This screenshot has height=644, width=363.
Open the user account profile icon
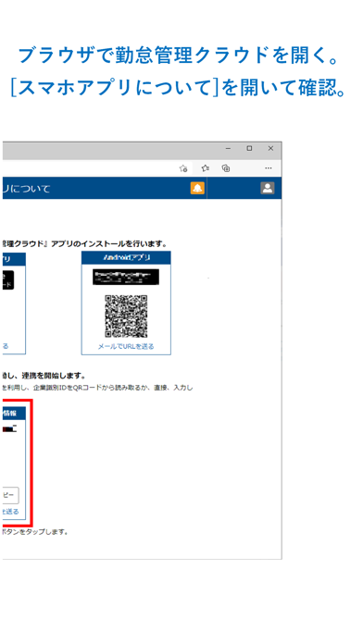pyautogui.click(x=268, y=188)
